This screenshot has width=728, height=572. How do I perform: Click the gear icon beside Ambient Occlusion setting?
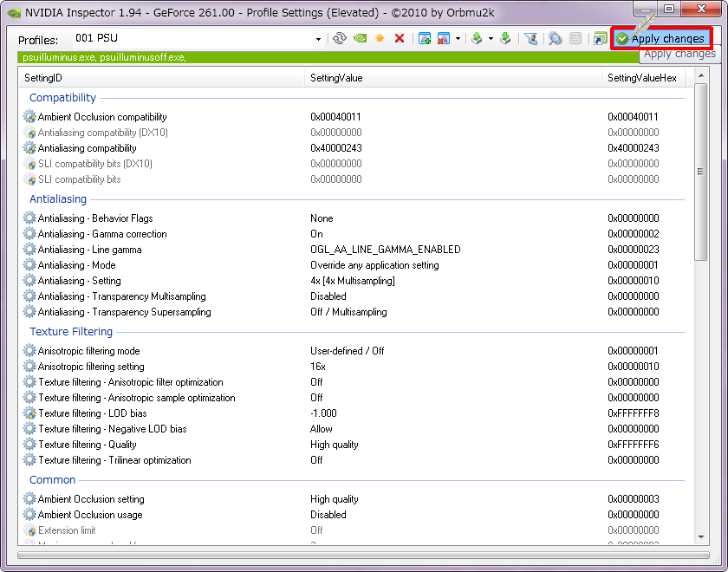click(x=29, y=498)
